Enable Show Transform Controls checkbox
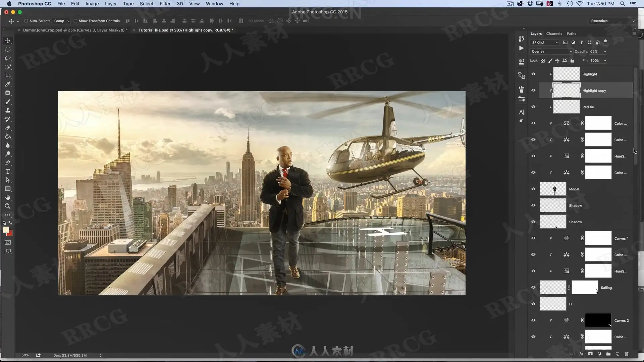644x362 pixels. [75, 21]
